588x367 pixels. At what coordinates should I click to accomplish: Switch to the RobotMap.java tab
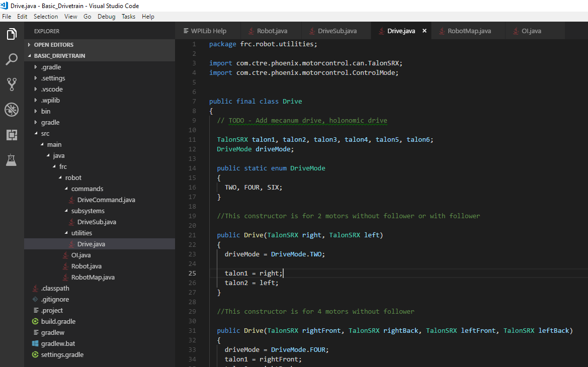467,30
